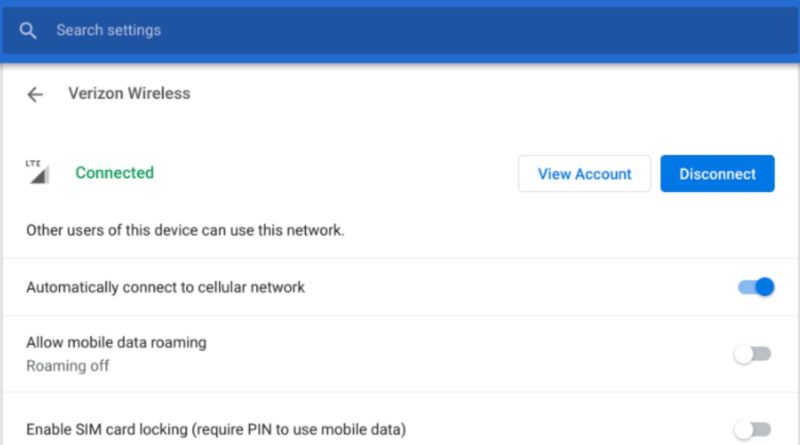Toggle SIM card locking on

(753, 430)
